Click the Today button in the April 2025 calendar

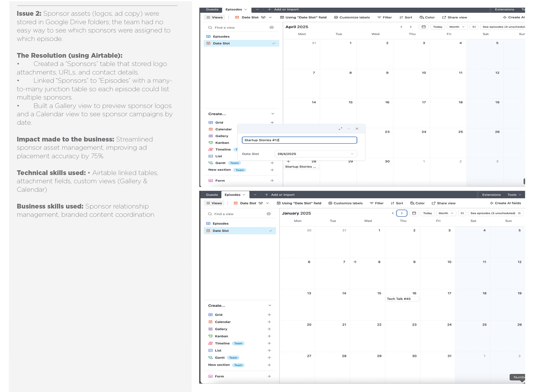tap(438, 27)
